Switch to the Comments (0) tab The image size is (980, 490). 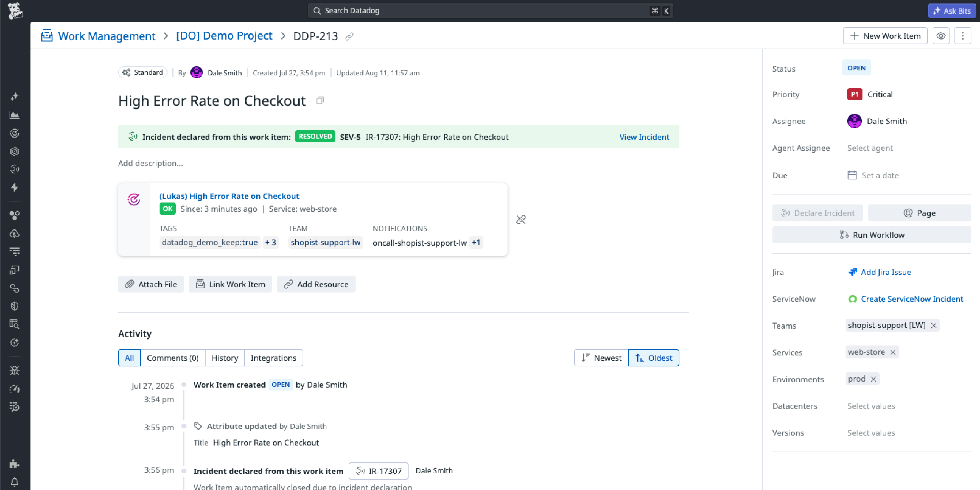(173, 358)
